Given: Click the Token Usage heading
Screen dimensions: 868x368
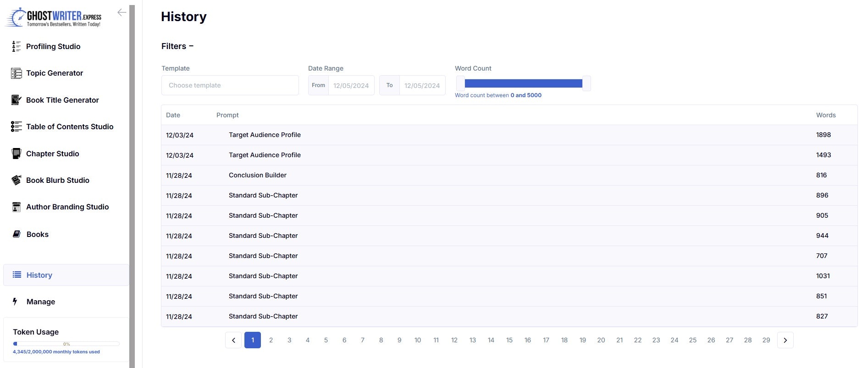Looking at the screenshot, I should point(36,332).
